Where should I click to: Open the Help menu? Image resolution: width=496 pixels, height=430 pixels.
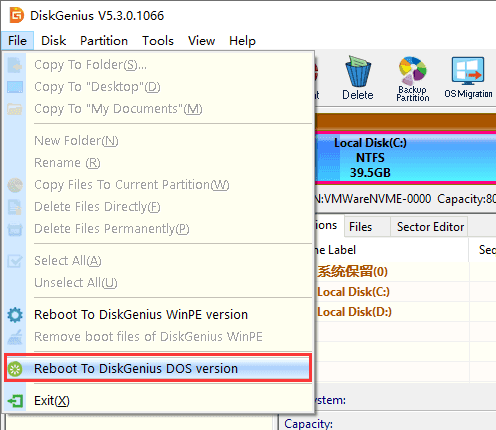[242, 41]
